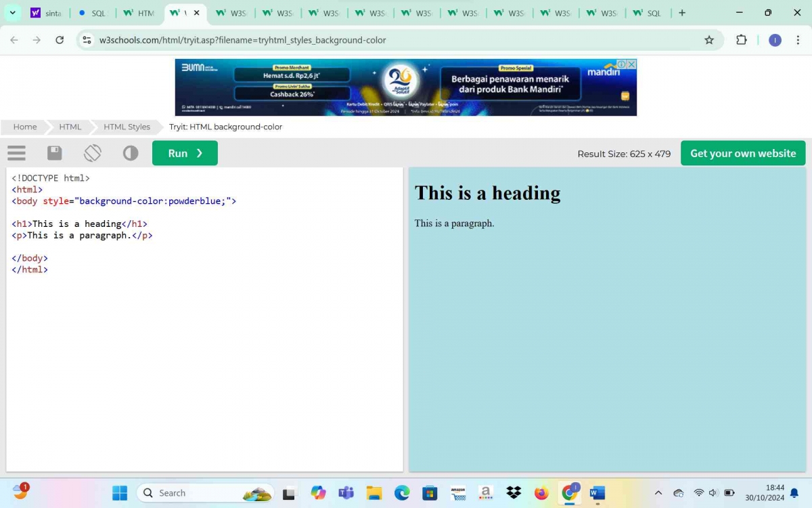Open the volume speaker tray icon
Image resolution: width=812 pixels, height=508 pixels.
coord(714,492)
